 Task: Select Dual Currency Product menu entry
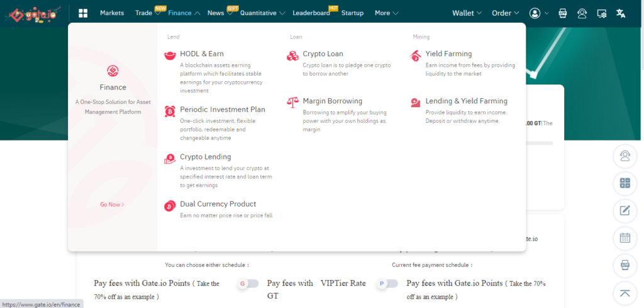pos(218,204)
